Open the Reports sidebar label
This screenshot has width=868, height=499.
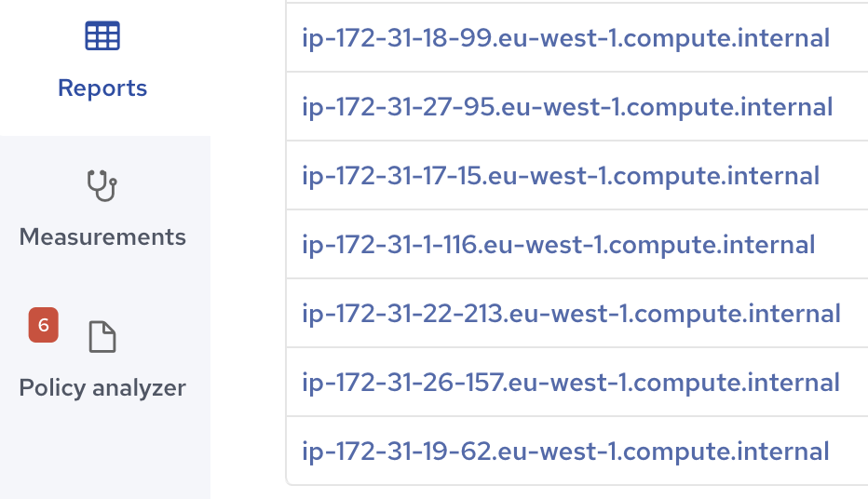click(x=102, y=88)
